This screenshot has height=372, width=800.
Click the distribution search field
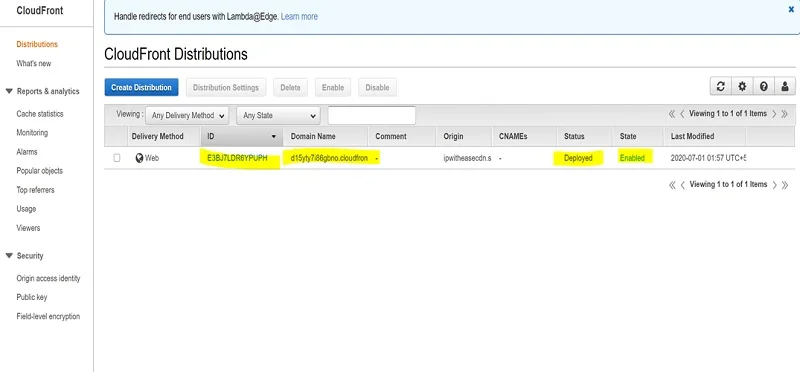coord(372,115)
